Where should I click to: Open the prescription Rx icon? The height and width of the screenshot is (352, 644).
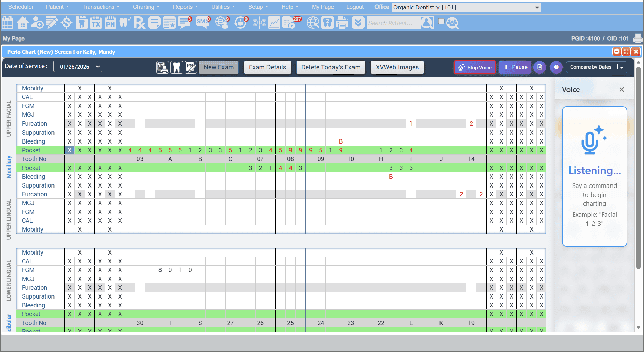pyautogui.click(x=139, y=23)
